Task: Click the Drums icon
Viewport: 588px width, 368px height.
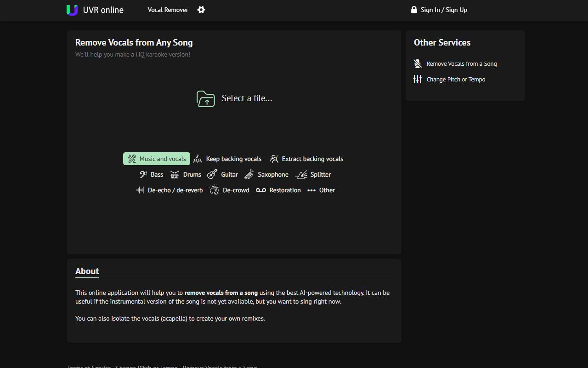Action: pos(175,174)
